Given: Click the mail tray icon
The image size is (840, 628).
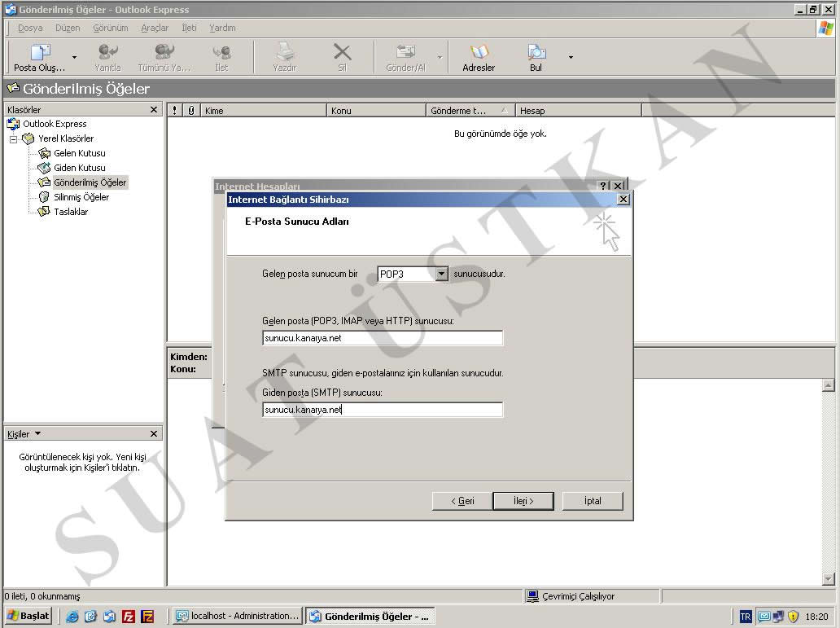Looking at the screenshot, I should [764, 617].
